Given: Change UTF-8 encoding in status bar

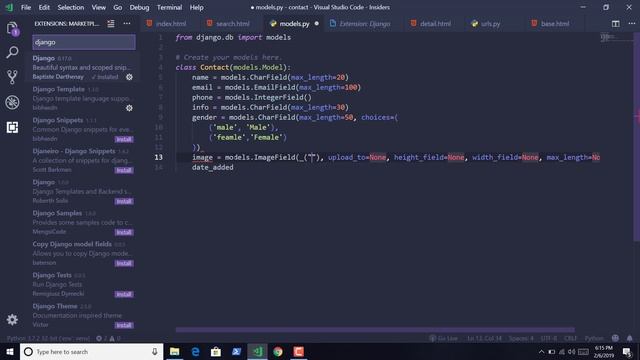Looking at the screenshot, I should click(x=549, y=338).
